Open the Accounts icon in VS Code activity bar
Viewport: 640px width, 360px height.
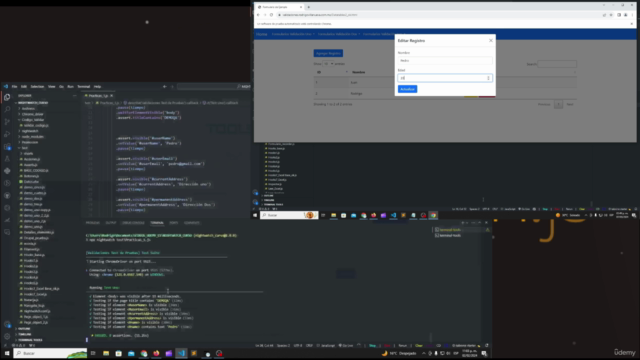click(7, 324)
